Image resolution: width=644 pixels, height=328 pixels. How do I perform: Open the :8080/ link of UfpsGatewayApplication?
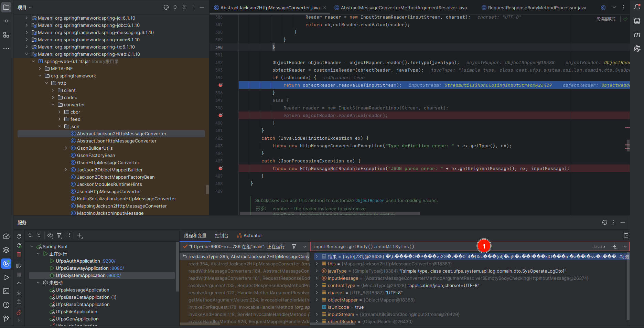pos(117,268)
